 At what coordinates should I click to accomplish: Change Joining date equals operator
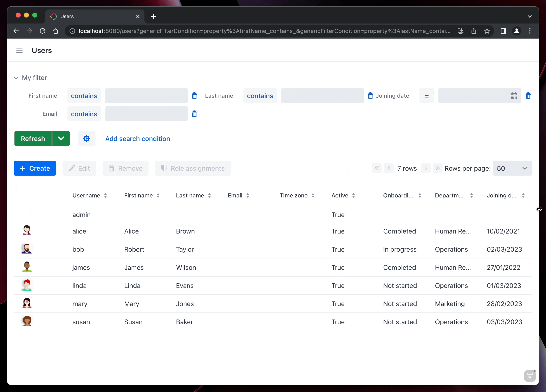427,96
